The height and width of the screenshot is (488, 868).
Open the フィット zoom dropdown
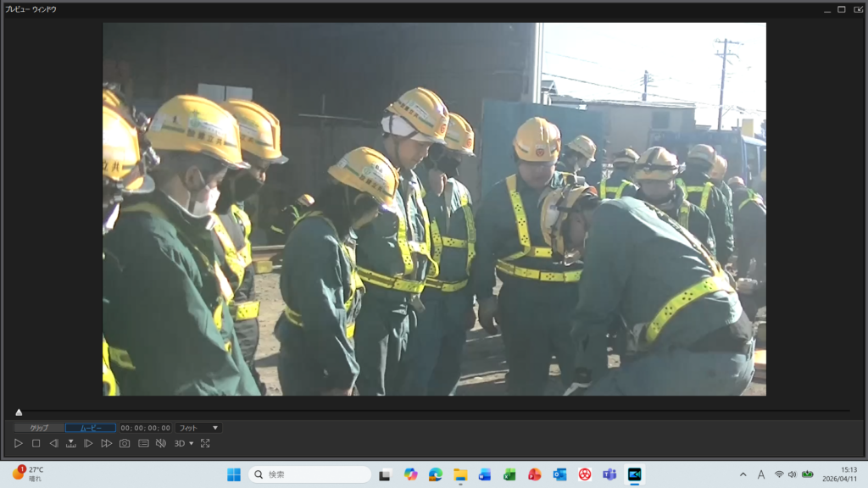[199, 428]
